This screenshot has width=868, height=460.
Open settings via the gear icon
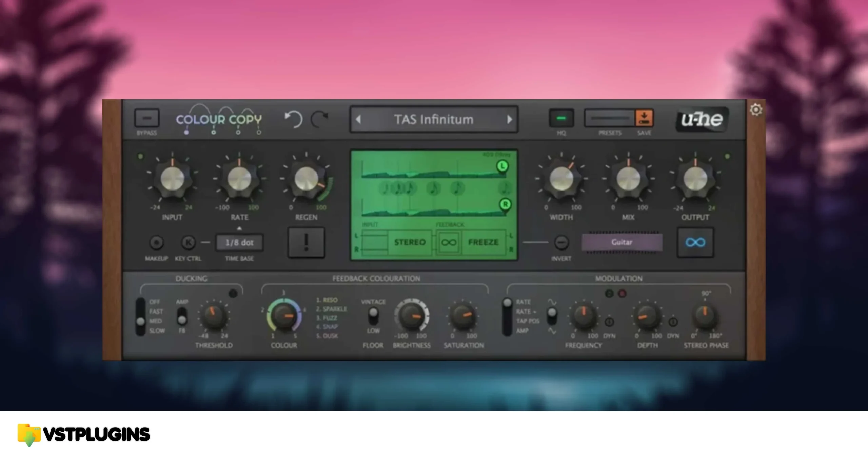tap(756, 110)
